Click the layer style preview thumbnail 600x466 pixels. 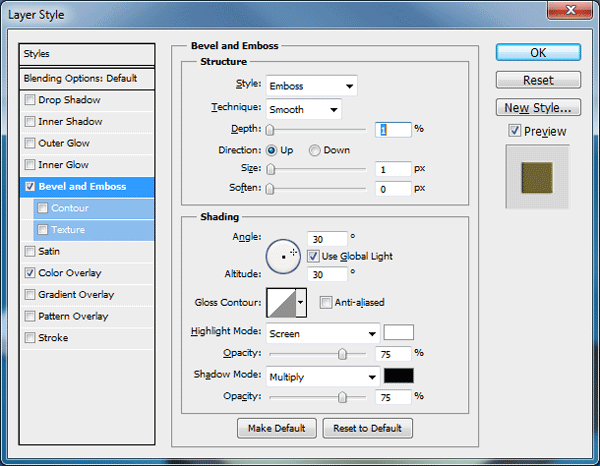pos(538,177)
